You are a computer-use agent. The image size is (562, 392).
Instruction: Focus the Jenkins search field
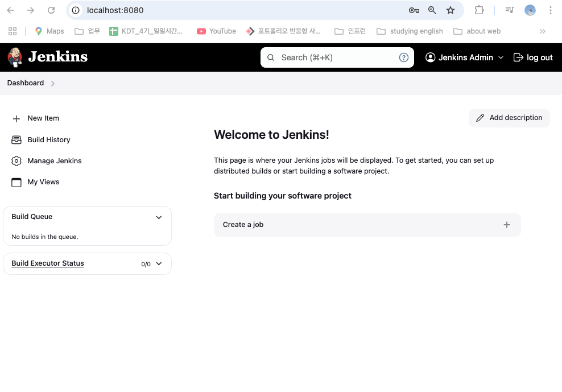pos(337,57)
